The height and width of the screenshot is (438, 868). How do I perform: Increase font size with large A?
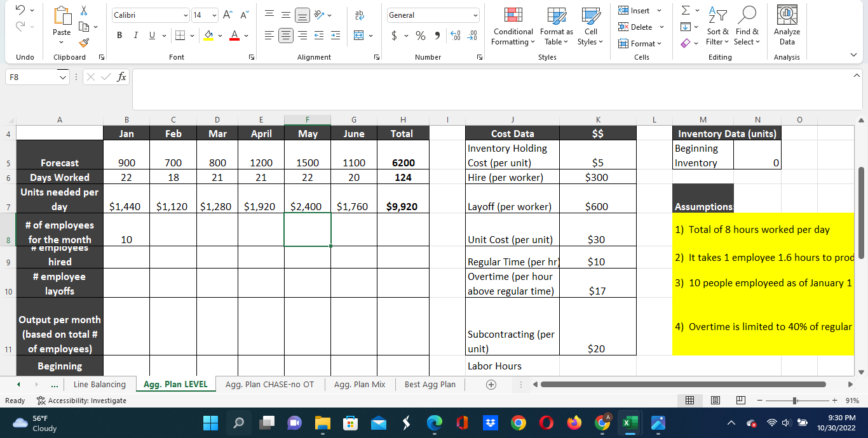[x=228, y=15]
